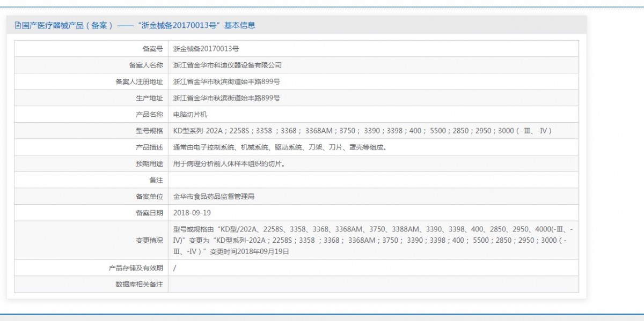Click the 型号规格 row label

pyautogui.click(x=149, y=131)
